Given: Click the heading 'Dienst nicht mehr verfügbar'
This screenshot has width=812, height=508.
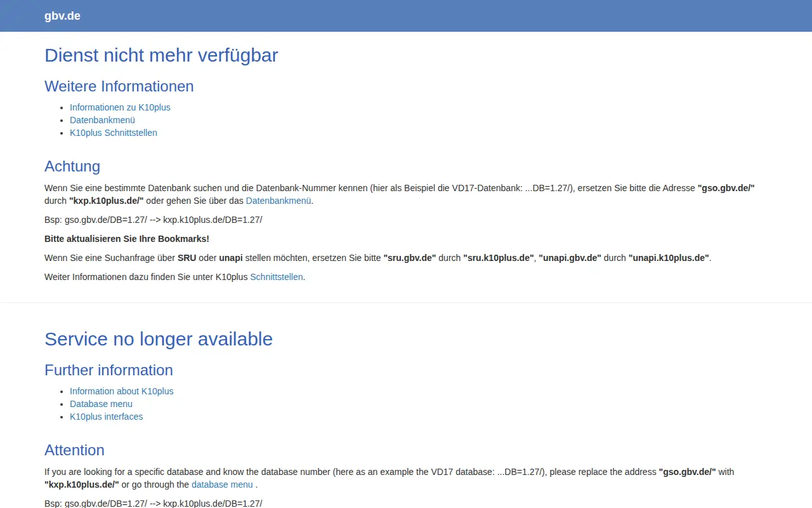Looking at the screenshot, I should coord(161,55).
